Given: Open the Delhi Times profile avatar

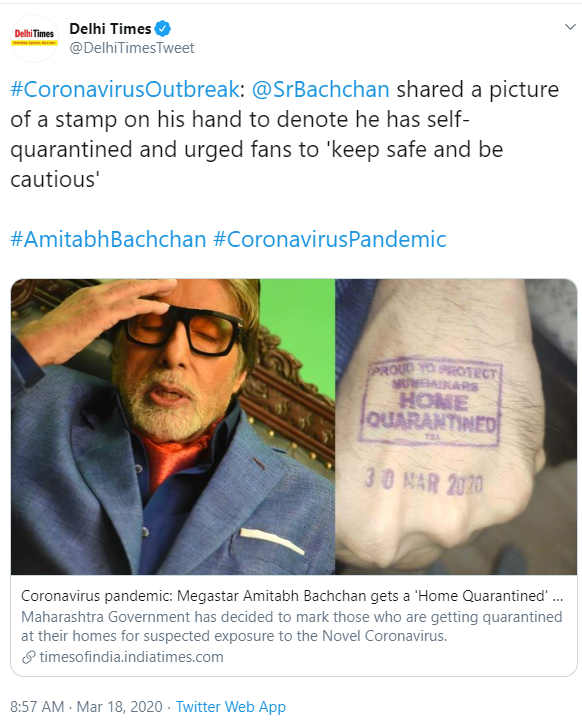Looking at the screenshot, I should [34, 38].
